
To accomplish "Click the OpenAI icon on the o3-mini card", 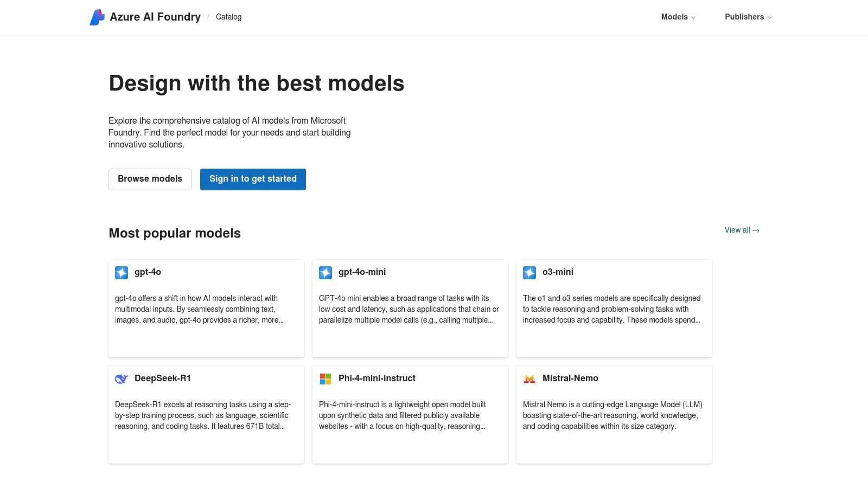I will [529, 273].
